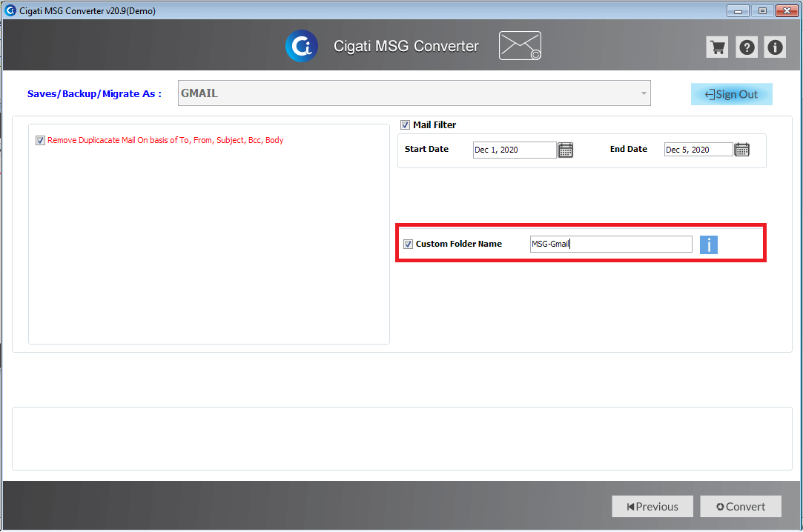Click the Saves/Backup/Migrate As label
The height and width of the screenshot is (532, 803).
tap(94, 93)
